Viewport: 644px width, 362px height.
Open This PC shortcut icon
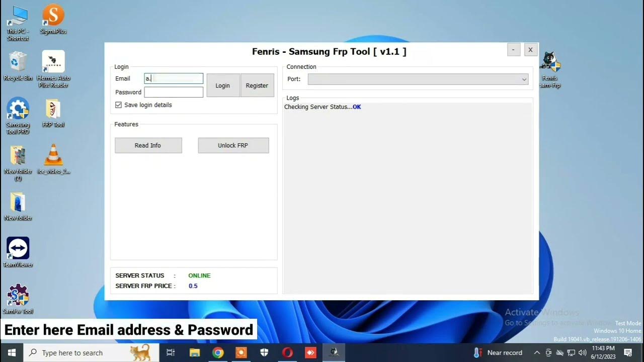[18, 23]
